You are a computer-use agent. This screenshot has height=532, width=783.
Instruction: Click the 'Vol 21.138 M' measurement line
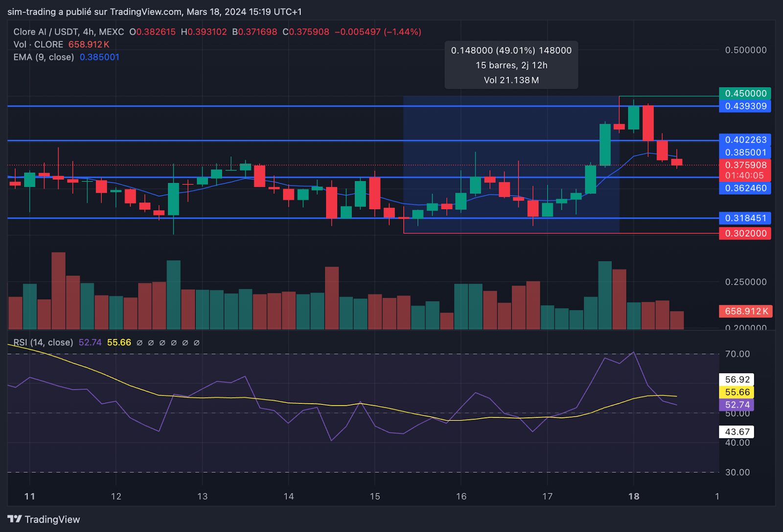coord(511,80)
